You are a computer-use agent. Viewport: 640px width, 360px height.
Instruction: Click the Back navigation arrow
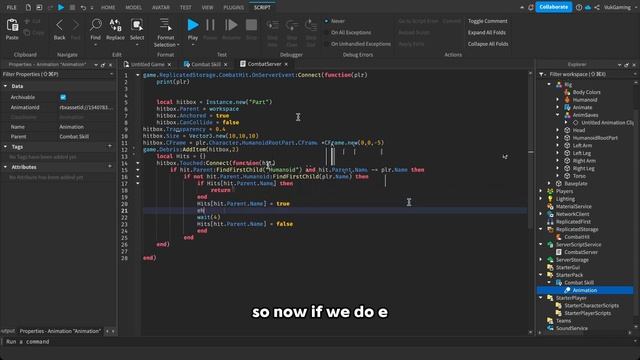60,25
